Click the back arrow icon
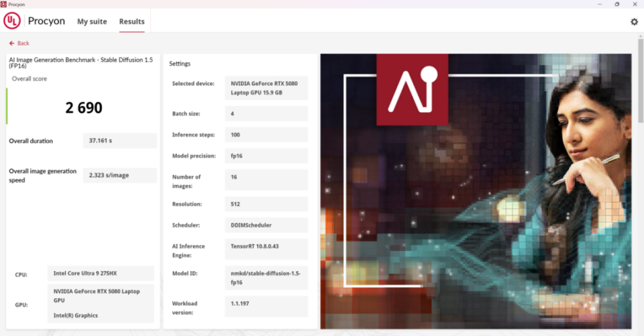The image size is (644, 336). [11, 43]
